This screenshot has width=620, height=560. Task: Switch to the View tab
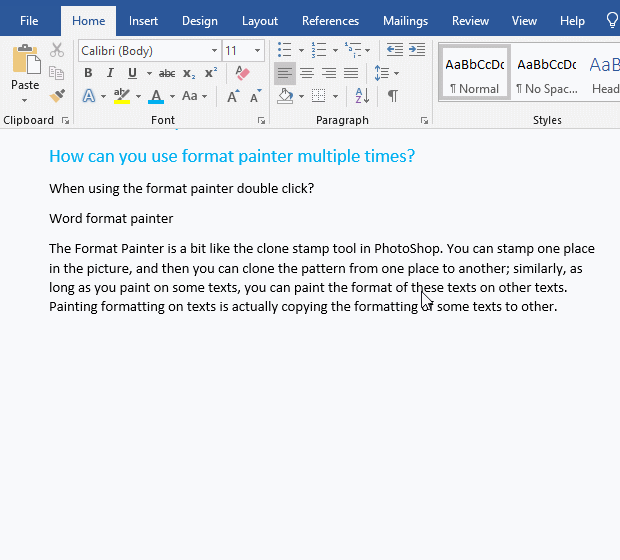(x=524, y=21)
